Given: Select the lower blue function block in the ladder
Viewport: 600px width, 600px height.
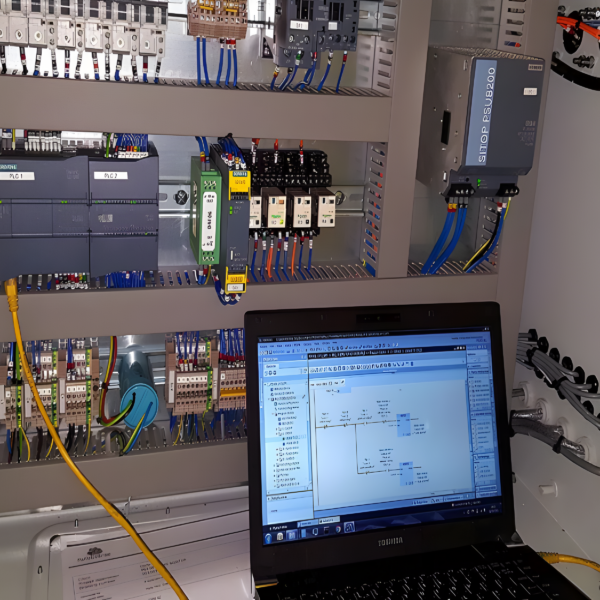Looking at the screenshot, I should click(x=408, y=473).
